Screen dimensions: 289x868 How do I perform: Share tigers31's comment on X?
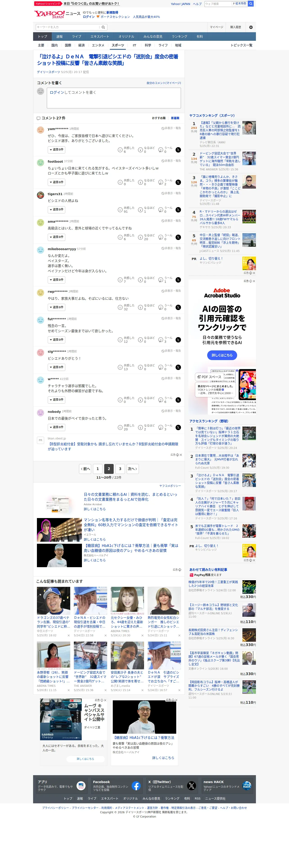pos(178,210)
